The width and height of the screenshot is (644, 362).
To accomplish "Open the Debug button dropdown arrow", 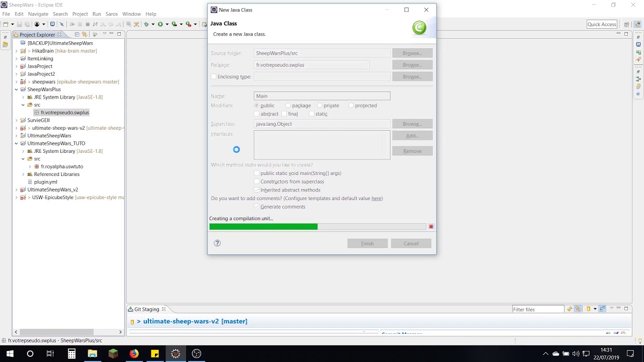I will (x=153, y=24).
